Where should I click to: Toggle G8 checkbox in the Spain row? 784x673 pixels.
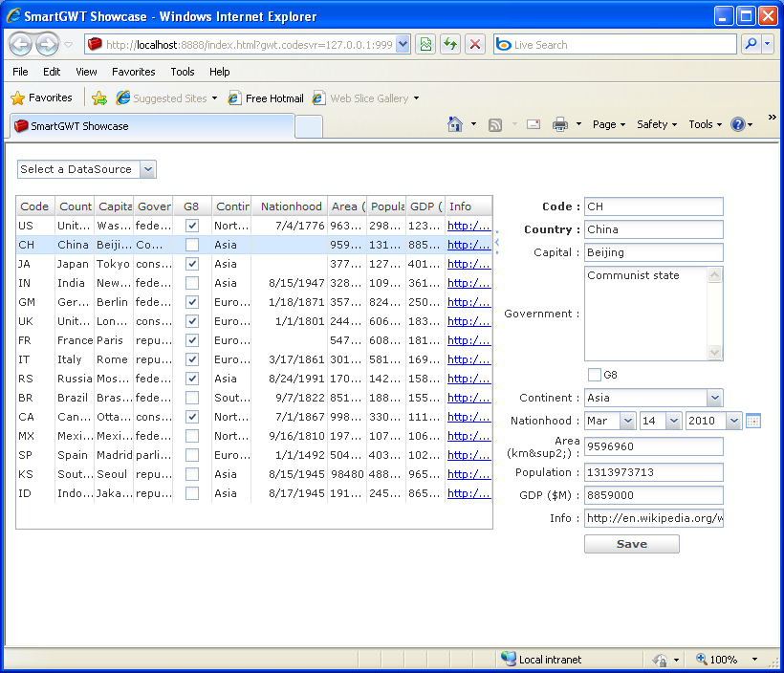(192, 455)
